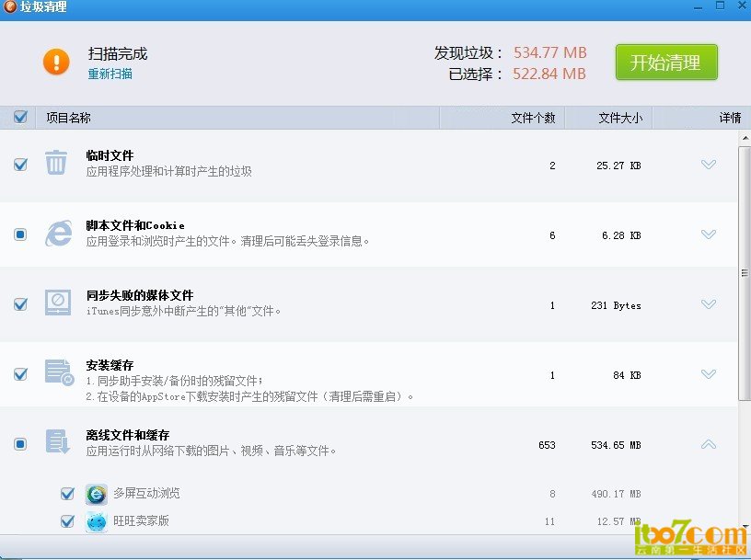This screenshot has height=560, width=751.
Task: Click the 重新扫描 link
Action: 110,74
